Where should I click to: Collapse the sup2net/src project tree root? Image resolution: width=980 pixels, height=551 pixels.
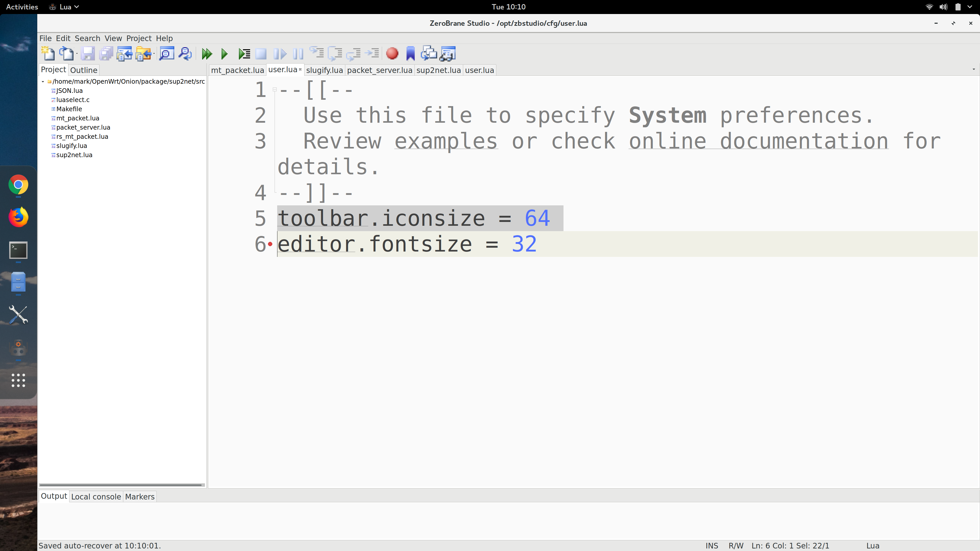[43, 81]
